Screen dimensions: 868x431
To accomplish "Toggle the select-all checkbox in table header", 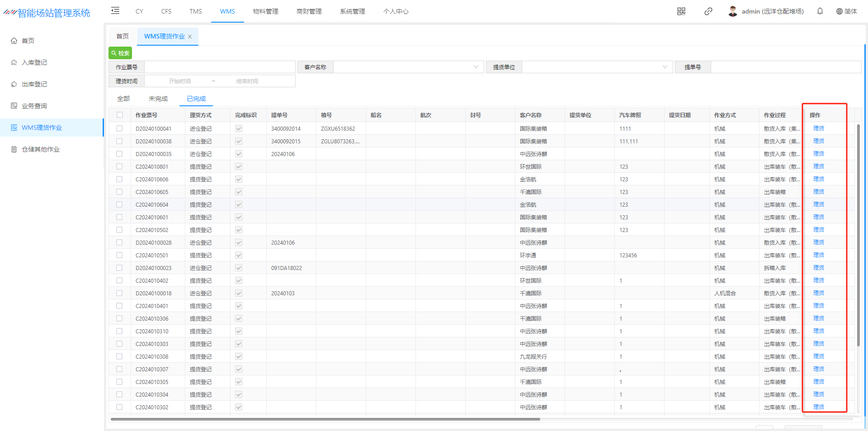I will (x=120, y=115).
